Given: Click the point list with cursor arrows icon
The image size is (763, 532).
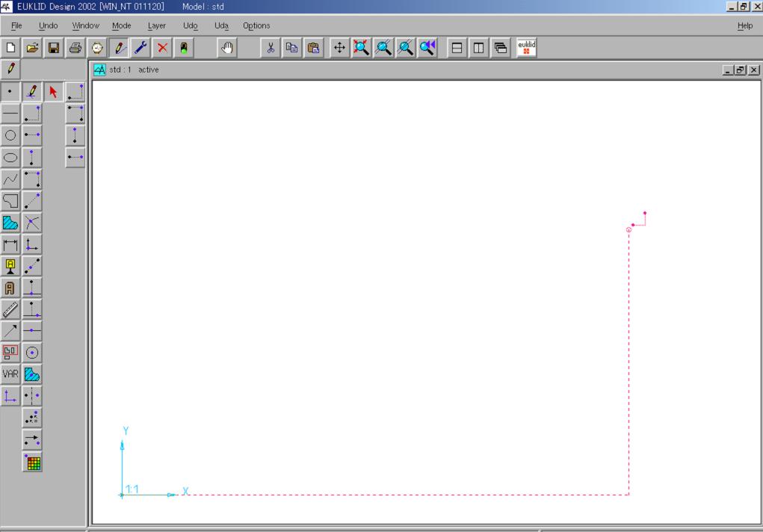Looking at the screenshot, I should click(32, 418).
